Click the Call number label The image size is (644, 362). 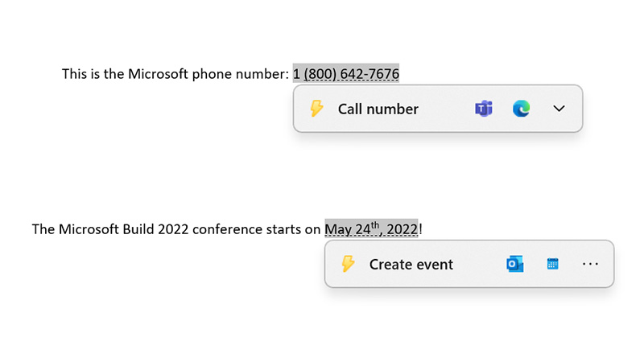coord(378,109)
